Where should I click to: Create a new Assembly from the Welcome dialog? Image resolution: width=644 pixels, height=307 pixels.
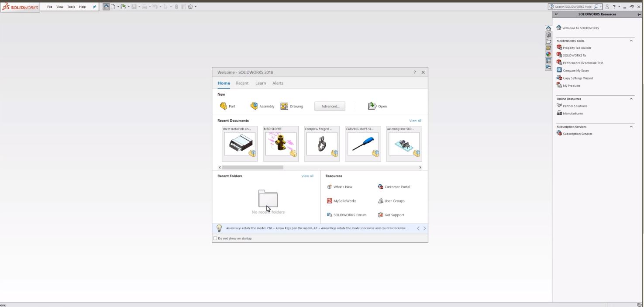point(262,106)
